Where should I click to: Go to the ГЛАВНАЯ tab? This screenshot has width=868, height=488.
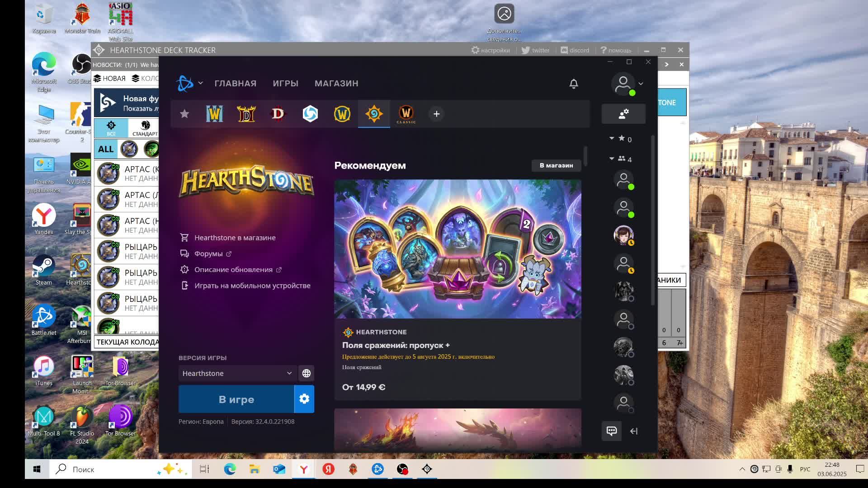click(236, 84)
